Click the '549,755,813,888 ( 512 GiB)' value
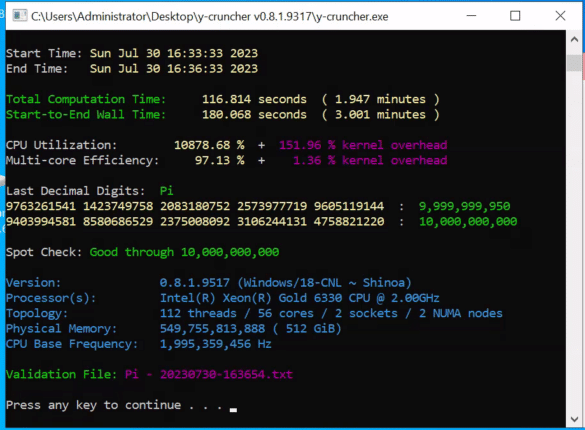Viewport: 585px width, 430px height. click(251, 329)
